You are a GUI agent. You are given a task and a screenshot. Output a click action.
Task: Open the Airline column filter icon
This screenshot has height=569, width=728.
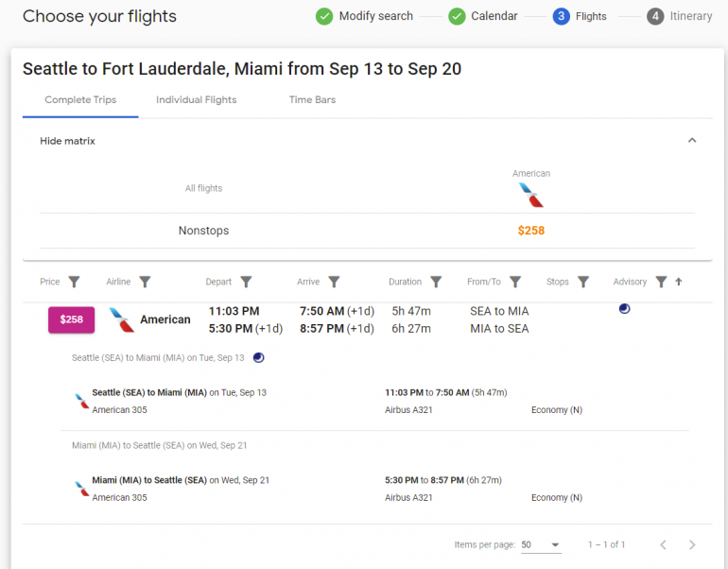tap(145, 282)
